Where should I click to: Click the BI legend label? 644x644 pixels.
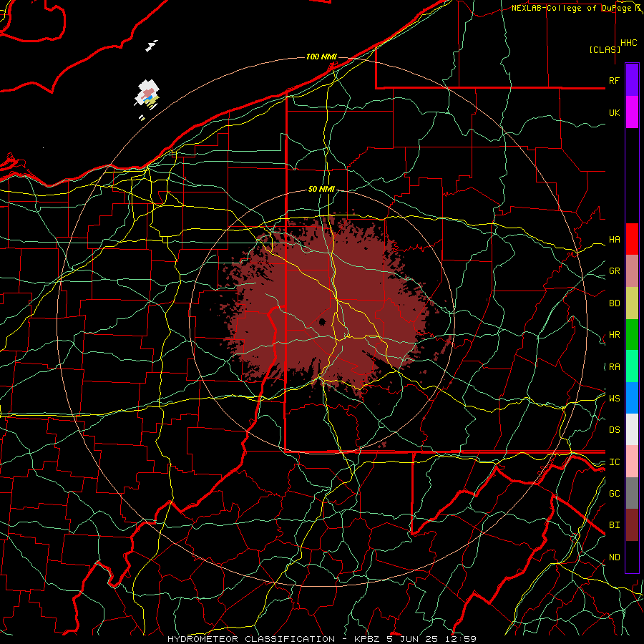pos(614,525)
